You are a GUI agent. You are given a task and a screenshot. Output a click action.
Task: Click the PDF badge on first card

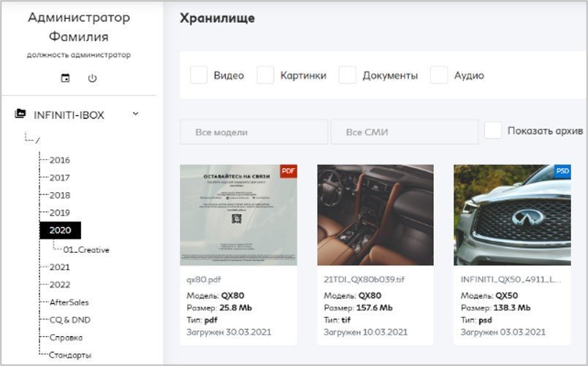[x=289, y=172]
